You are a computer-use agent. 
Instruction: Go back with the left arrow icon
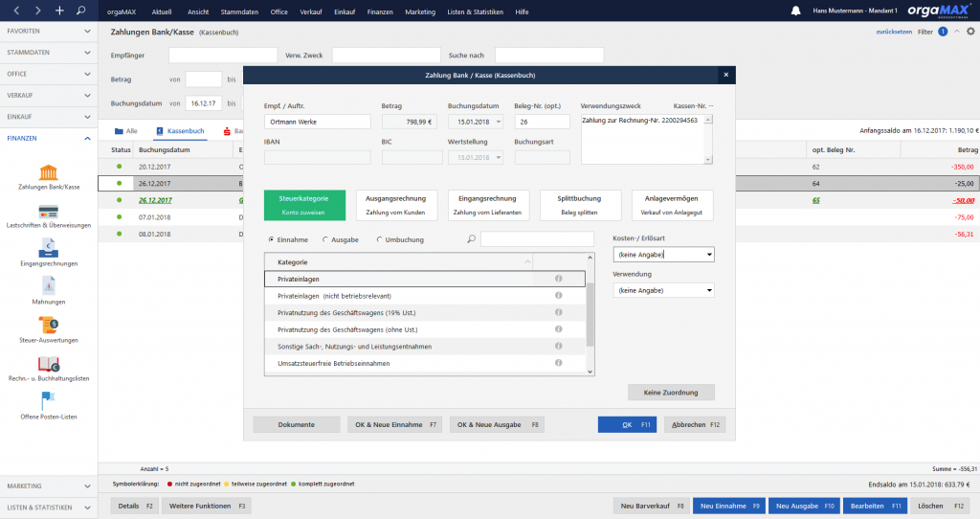(17, 11)
